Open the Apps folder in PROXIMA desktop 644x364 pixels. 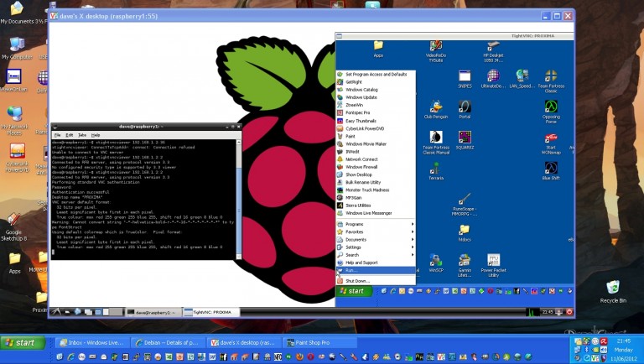378,49
